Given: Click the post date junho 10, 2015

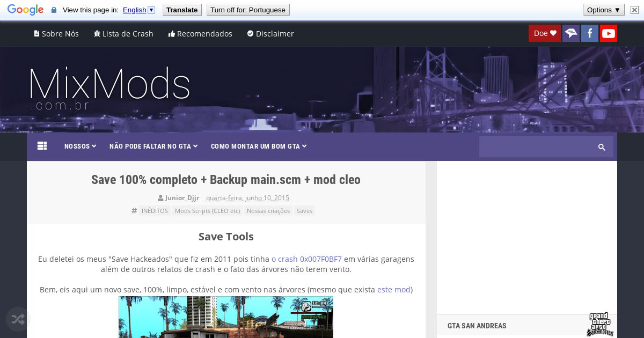Looking at the screenshot, I should point(247,197).
